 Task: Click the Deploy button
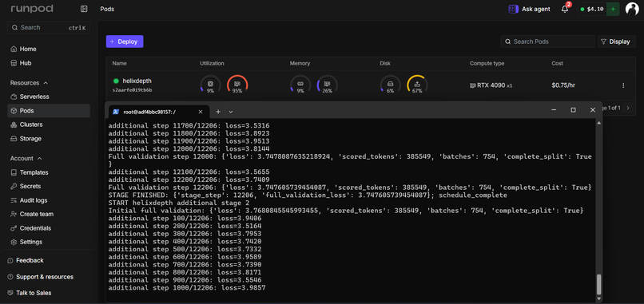point(125,41)
